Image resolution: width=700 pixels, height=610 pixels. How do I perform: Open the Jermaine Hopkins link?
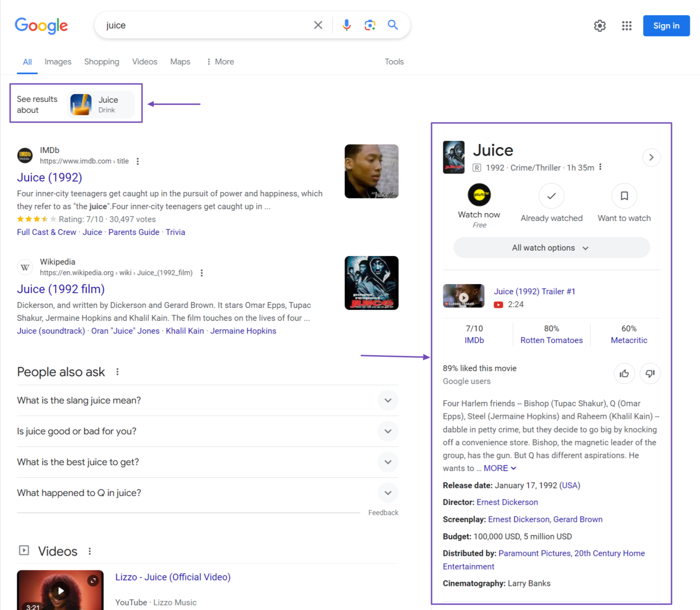[243, 331]
